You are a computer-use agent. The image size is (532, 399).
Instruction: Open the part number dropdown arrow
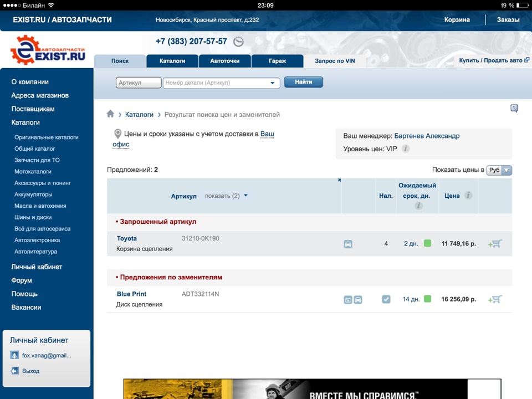coord(272,83)
